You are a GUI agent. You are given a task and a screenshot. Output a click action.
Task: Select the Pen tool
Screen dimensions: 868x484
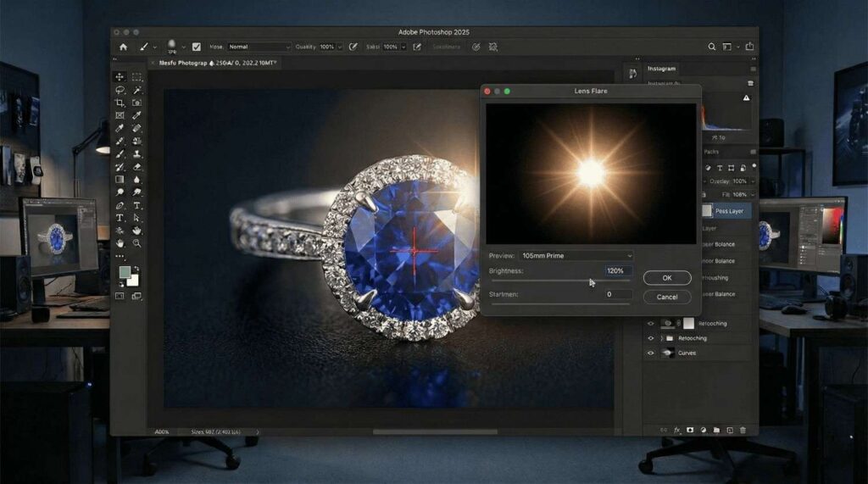(x=120, y=205)
